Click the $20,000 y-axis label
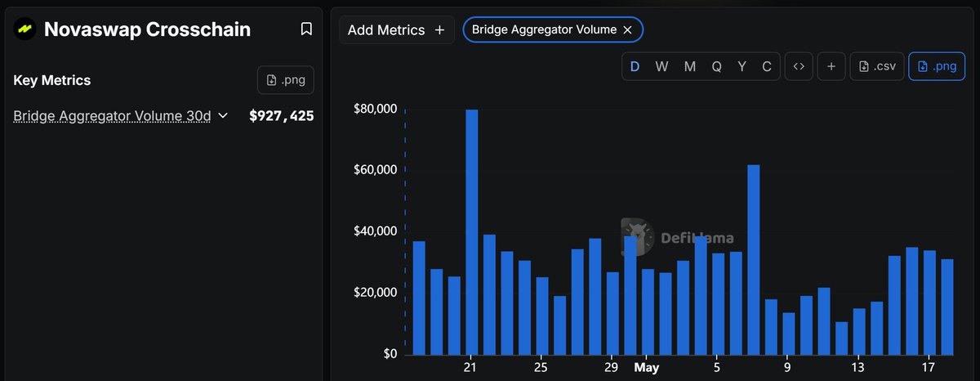The height and width of the screenshot is (381, 980). [375, 293]
